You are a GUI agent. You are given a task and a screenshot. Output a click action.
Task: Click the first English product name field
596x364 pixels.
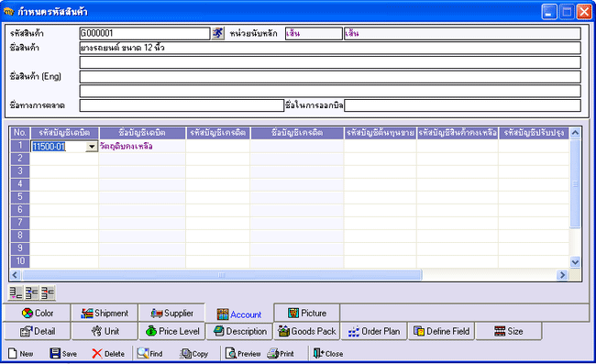330,77
